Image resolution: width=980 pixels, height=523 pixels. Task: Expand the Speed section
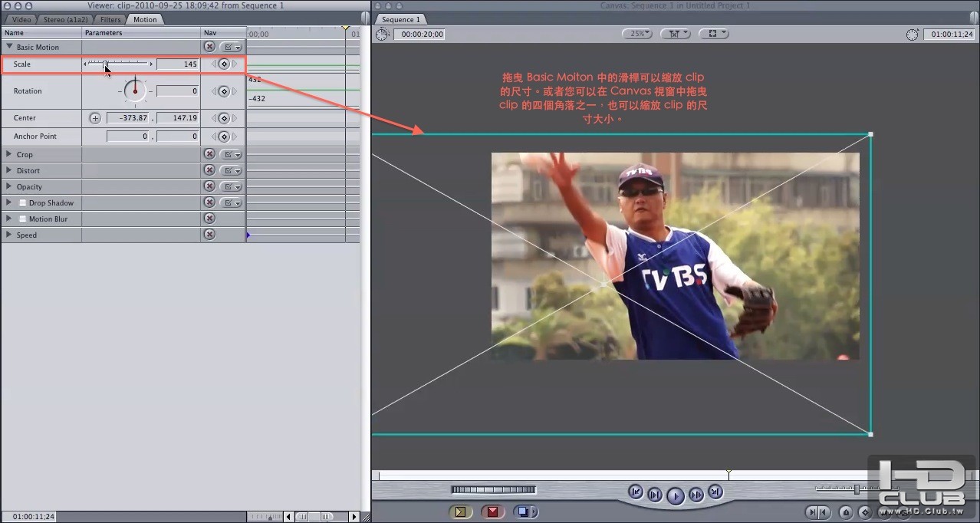(x=9, y=235)
